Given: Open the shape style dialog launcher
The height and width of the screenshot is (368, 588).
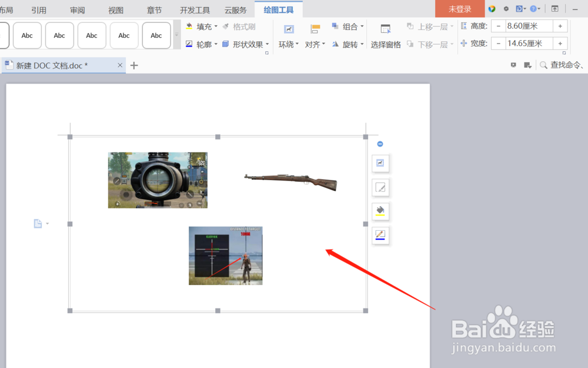Looking at the screenshot, I should (267, 53).
